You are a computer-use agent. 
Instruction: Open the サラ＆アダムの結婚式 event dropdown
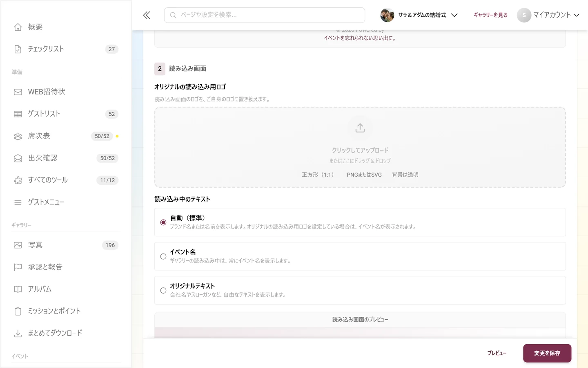click(419, 15)
